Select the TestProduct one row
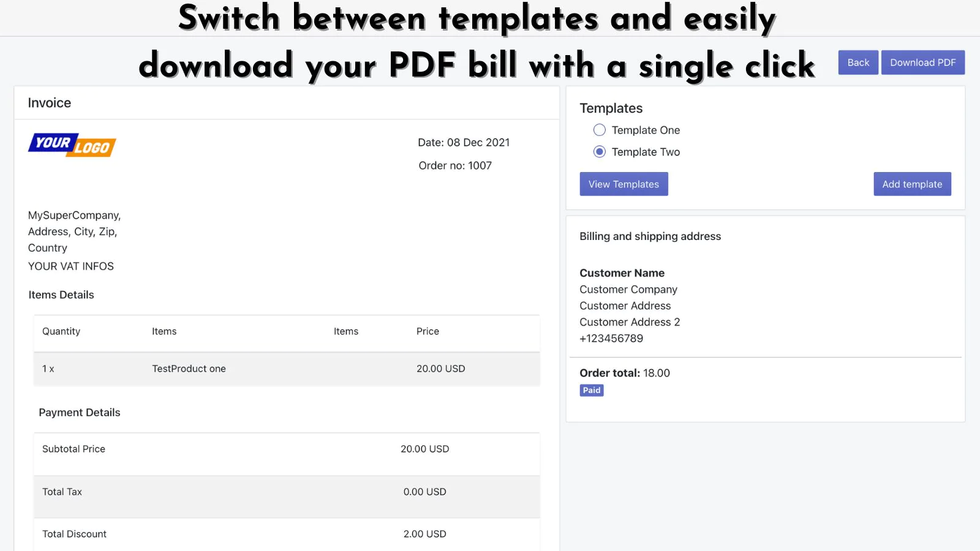The height and width of the screenshot is (551, 980). click(x=287, y=369)
